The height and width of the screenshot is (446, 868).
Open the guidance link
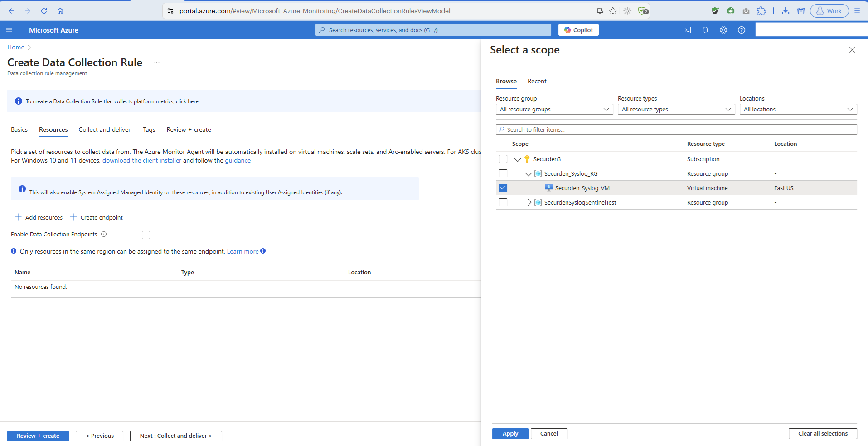coord(238,160)
